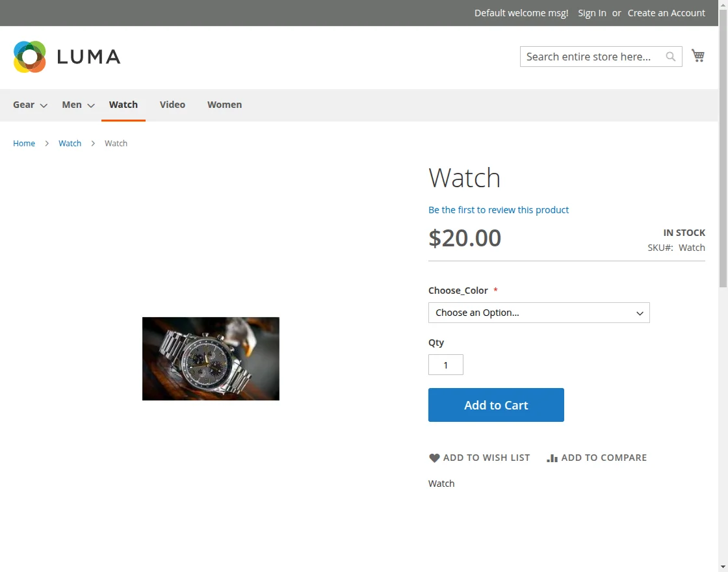728x572 pixels.
Task: Expand the Men menu chevron
Action: 90,106
